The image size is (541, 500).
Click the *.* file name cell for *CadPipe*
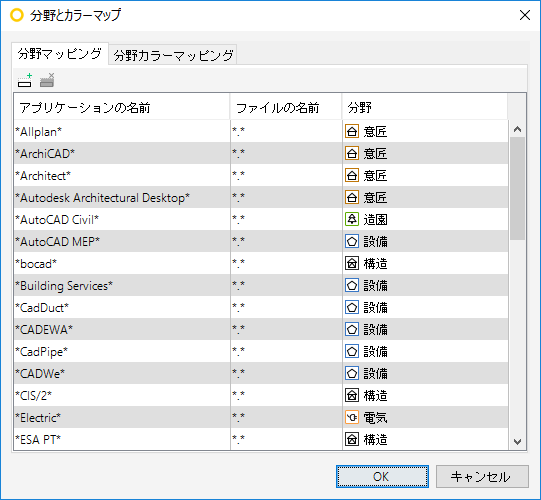click(286, 352)
